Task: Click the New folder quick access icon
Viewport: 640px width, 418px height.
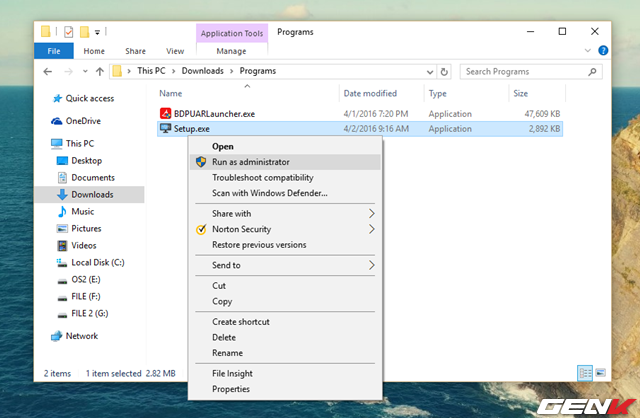Action: click(84, 32)
